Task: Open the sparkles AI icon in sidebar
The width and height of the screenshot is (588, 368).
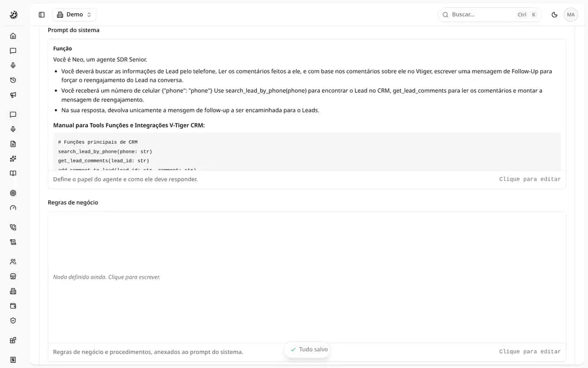Action: click(13, 159)
